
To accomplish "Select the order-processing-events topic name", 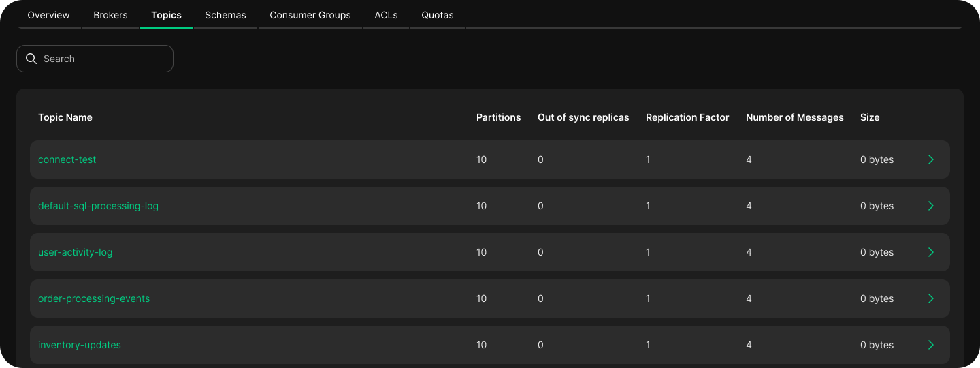I will pyautogui.click(x=94, y=298).
